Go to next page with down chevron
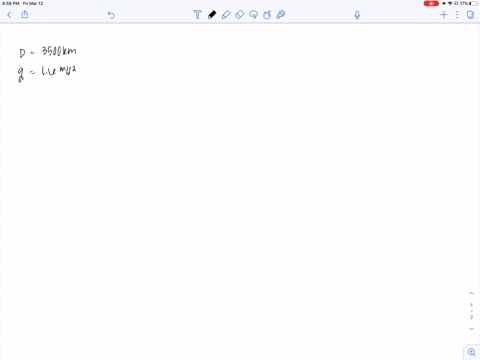 pyautogui.click(x=471, y=329)
